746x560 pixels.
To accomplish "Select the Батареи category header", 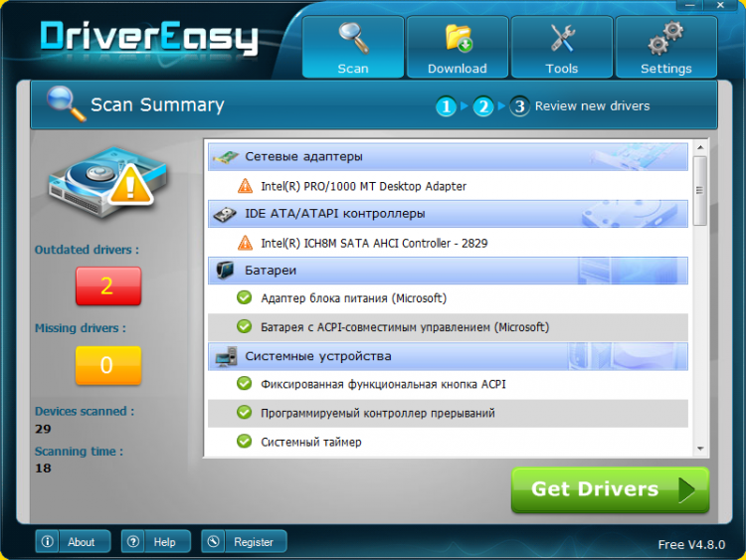I will click(448, 271).
